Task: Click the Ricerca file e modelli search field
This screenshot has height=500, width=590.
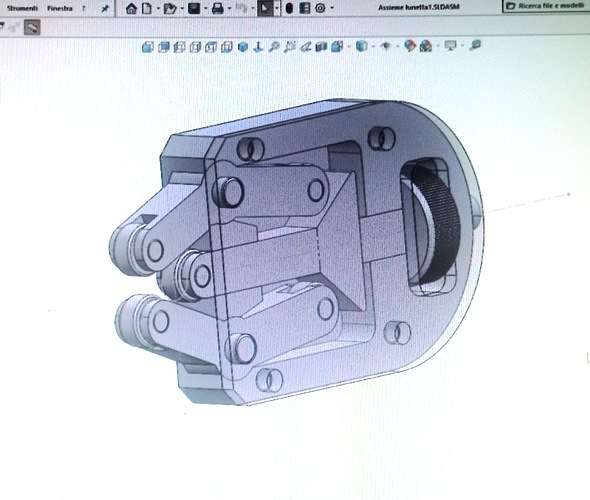Action: click(x=546, y=6)
